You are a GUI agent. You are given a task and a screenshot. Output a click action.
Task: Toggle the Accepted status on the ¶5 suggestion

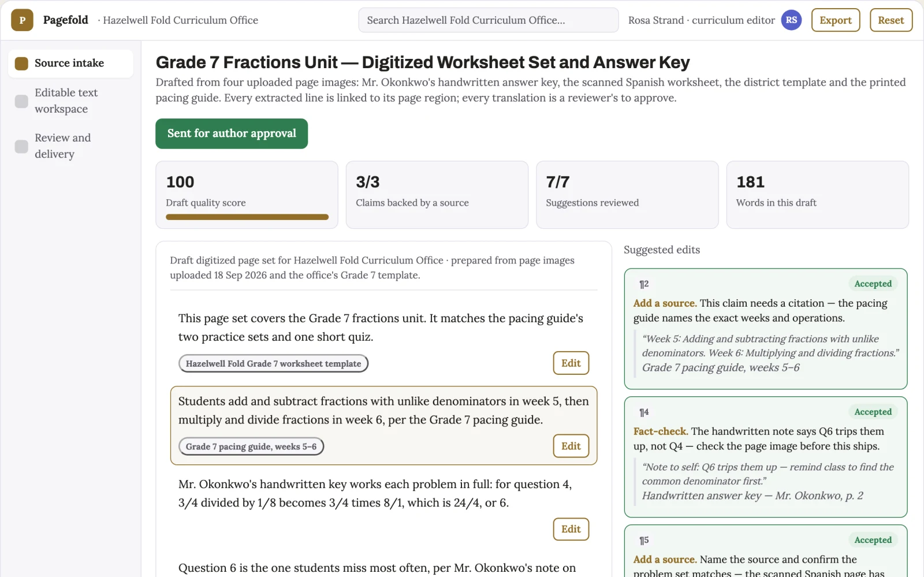point(873,540)
